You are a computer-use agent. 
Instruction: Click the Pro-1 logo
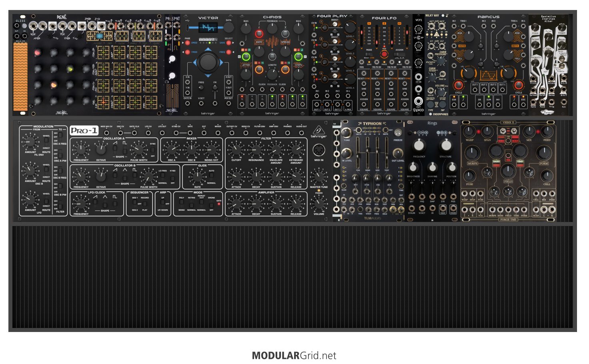(84, 130)
